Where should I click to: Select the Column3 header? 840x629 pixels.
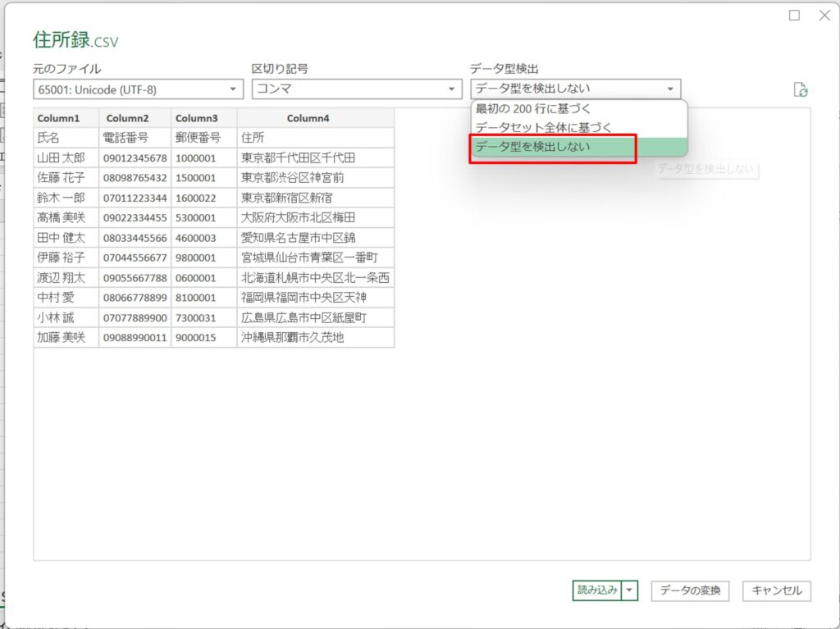pyautogui.click(x=204, y=118)
